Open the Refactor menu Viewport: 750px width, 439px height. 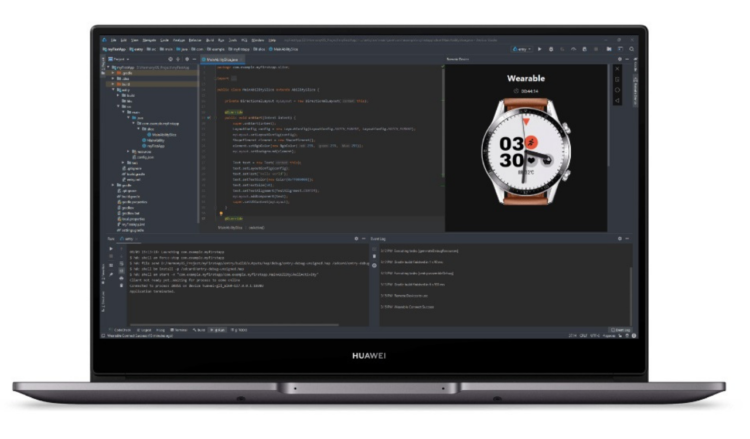(195, 40)
